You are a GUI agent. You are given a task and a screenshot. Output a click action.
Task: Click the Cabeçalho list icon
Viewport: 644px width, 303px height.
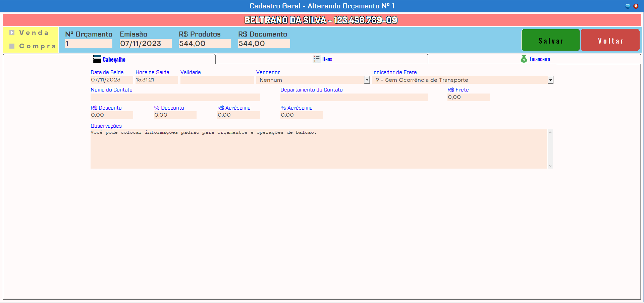(97, 59)
